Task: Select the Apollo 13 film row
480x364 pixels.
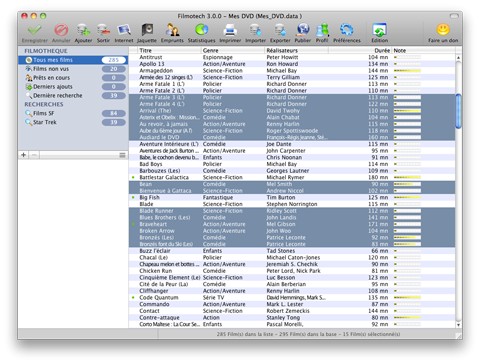Action: pyautogui.click(x=292, y=64)
